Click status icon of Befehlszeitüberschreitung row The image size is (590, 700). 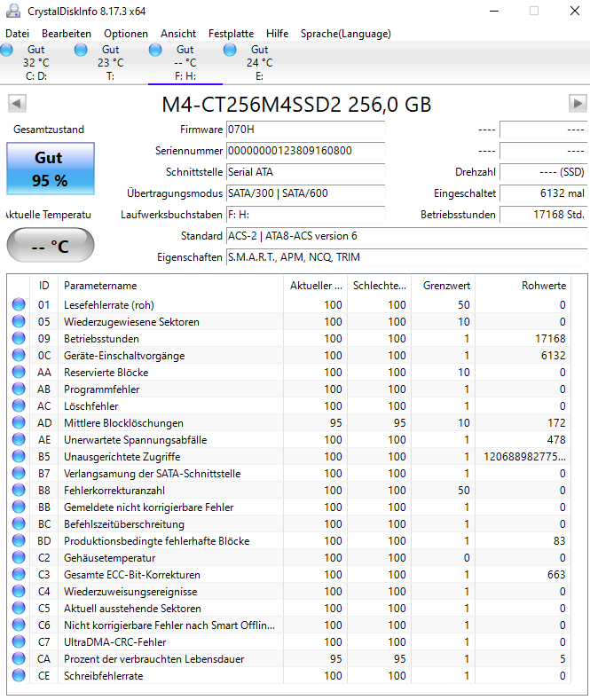click(x=19, y=523)
